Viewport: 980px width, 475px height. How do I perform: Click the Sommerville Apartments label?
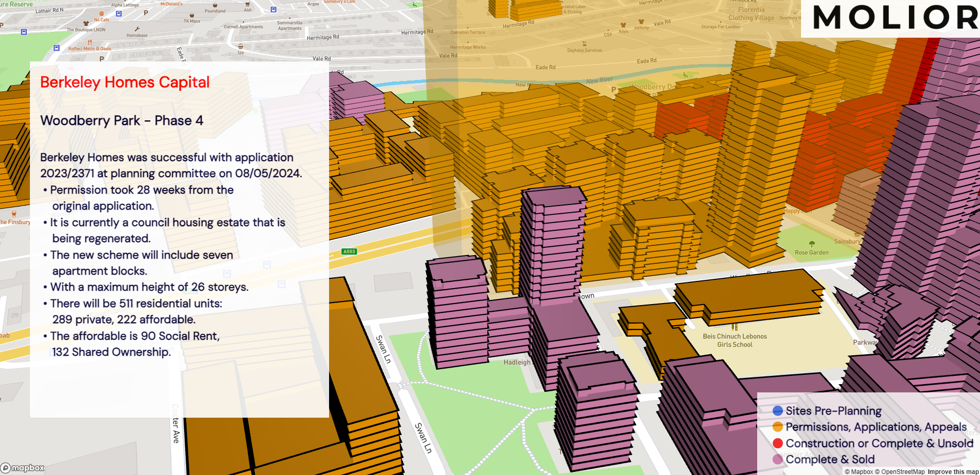290,26
